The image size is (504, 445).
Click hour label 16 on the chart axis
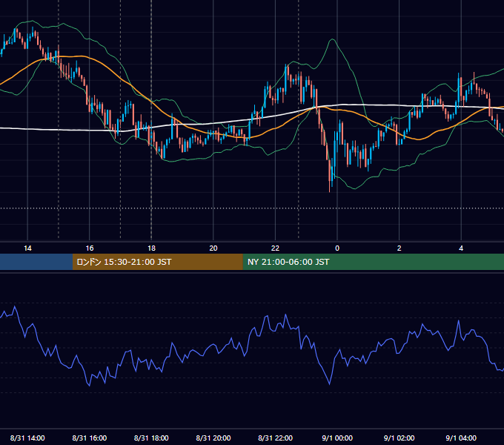pos(90,248)
